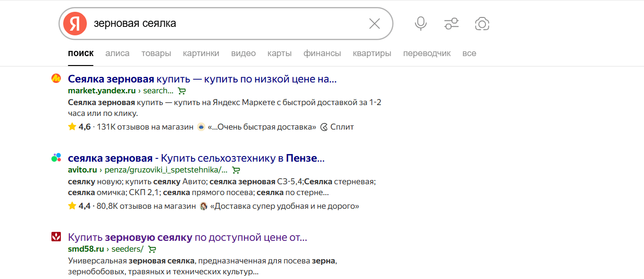This screenshot has height=279, width=644.
Task: Click the smd58.ru site favicon
Action: pyautogui.click(x=56, y=237)
